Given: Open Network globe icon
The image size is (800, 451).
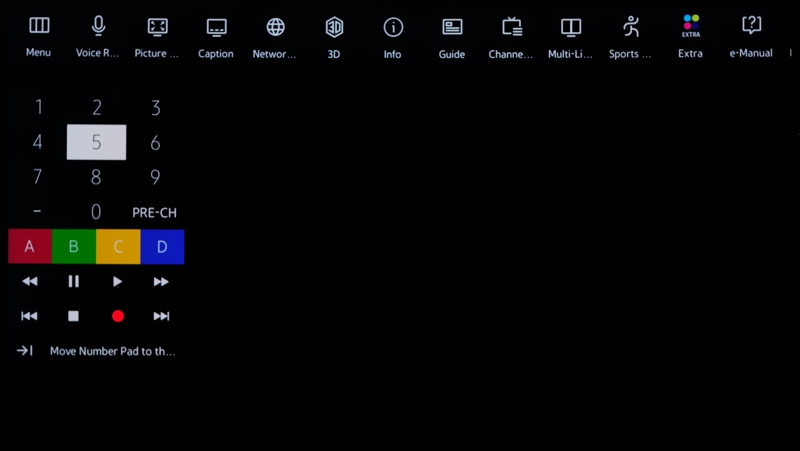Looking at the screenshot, I should [275, 27].
